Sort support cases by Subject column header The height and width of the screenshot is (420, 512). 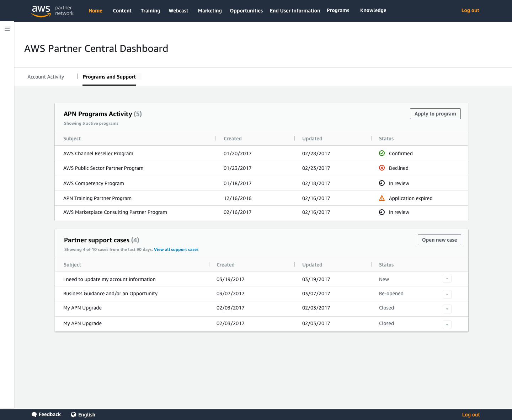tap(73, 265)
